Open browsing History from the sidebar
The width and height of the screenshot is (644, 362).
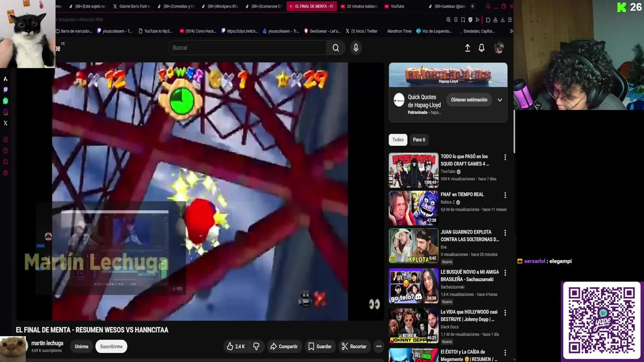point(6,151)
